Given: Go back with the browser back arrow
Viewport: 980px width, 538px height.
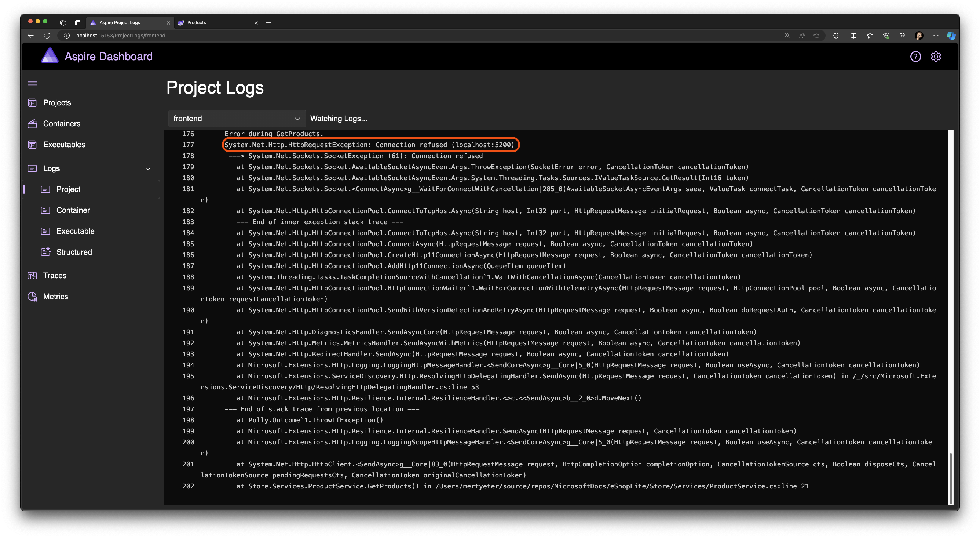Looking at the screenshot, I should tap(31, 35).
